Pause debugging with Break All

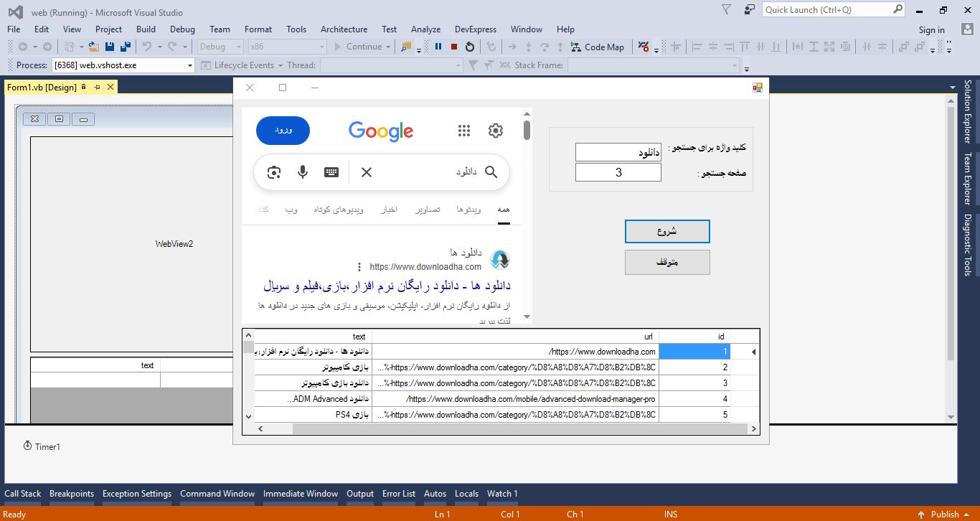click(x=438, y=47)
